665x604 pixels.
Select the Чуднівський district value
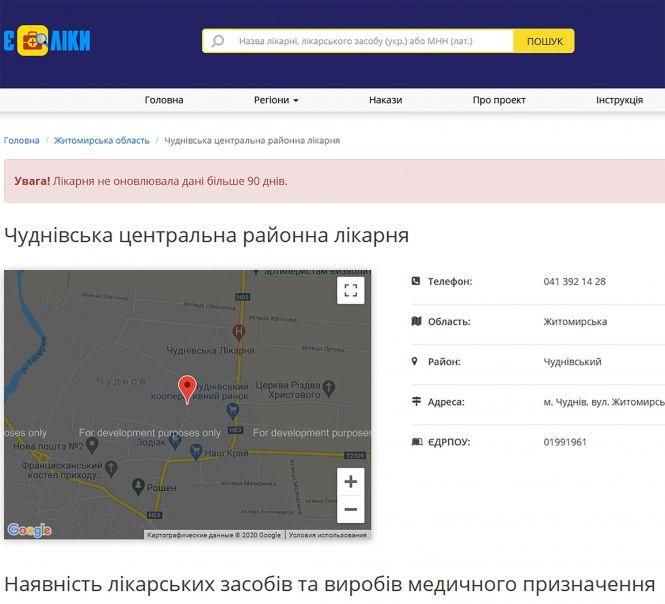click(x=572, y=362)
